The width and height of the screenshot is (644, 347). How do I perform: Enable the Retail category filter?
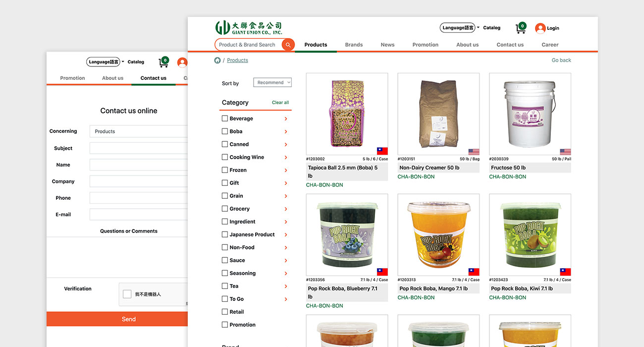[x=225, y=312]
